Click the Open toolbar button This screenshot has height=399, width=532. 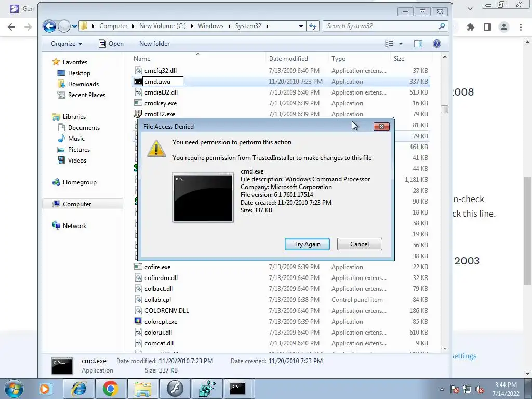point(111,44)
